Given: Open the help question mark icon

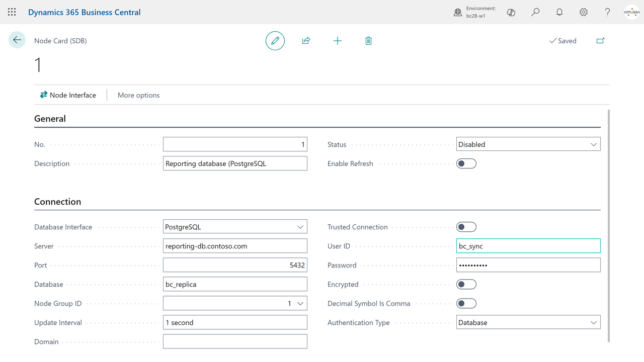Looking at the screenshot, I should pyautogui.click(x=608, y=12).
